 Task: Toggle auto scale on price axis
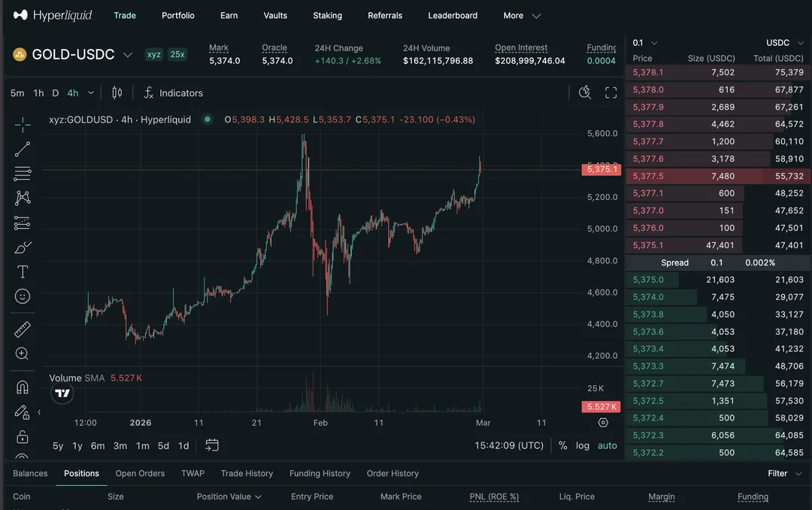(607, 445)
